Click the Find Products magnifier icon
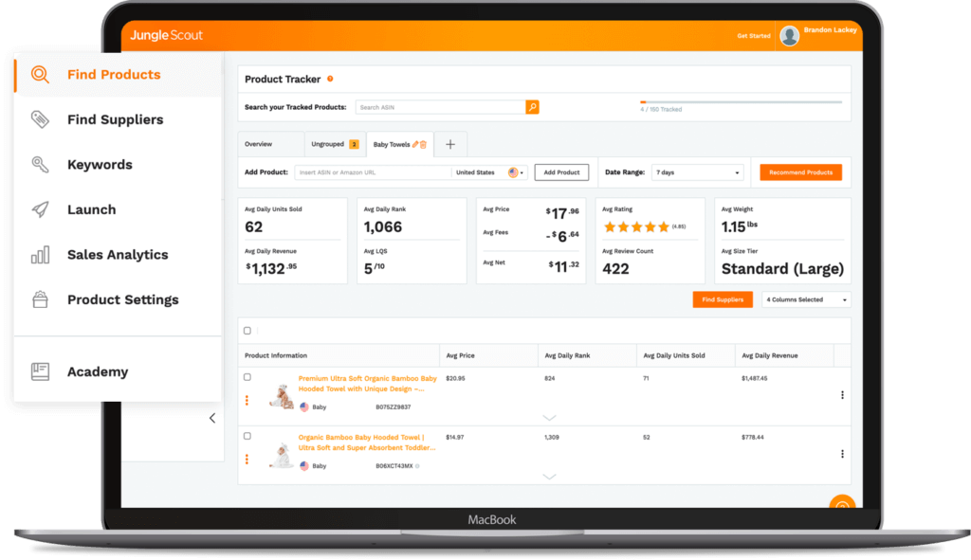The image size is (971, 560). pyautogui.click(x=40, y=75)
